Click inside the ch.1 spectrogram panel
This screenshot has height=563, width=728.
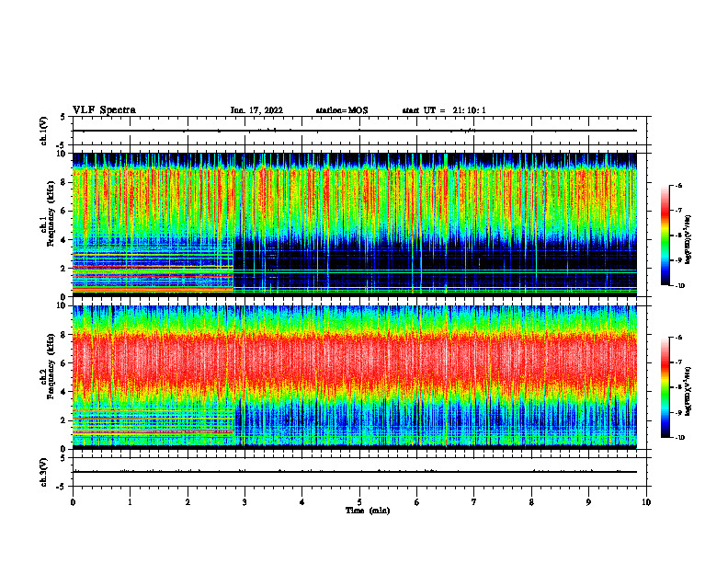[x=355, y=224]
